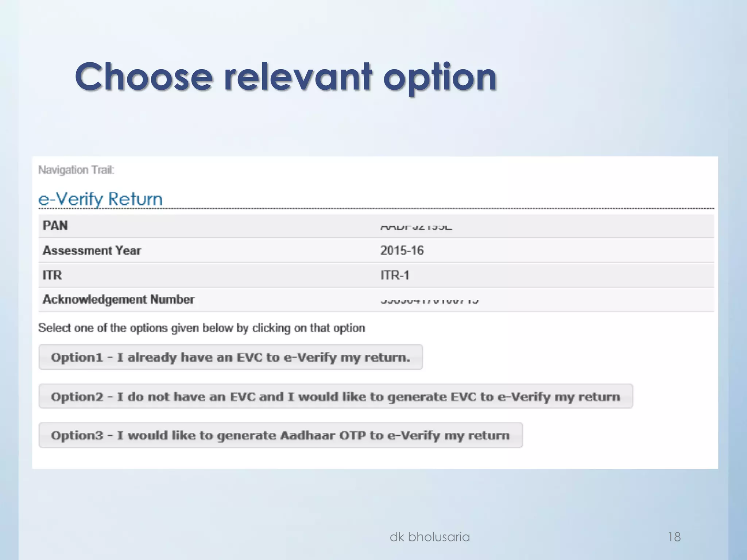
Task: Select the ITR-1 form value
Action: 395,275
